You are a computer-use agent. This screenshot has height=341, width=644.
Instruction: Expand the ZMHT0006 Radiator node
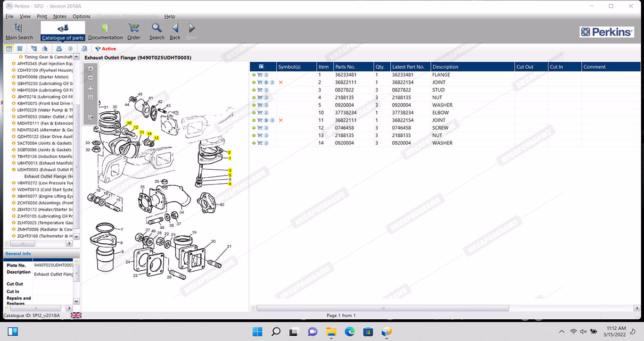pos(14,229)
